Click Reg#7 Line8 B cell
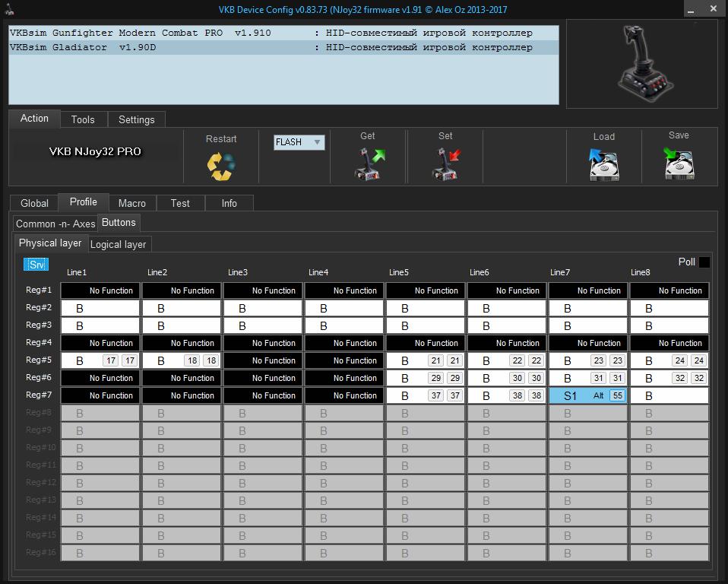Viewport: 728px width, 584px height. 669,396
